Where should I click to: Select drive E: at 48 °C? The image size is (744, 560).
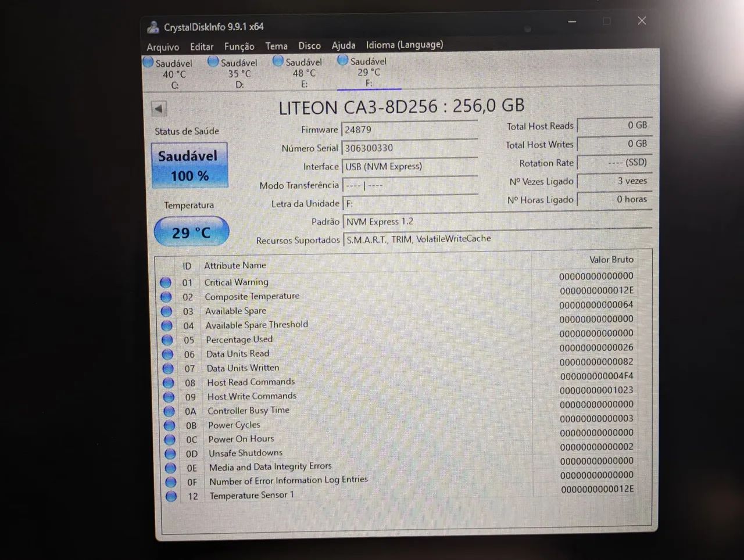pyautogui.click(x=298, y=73)
